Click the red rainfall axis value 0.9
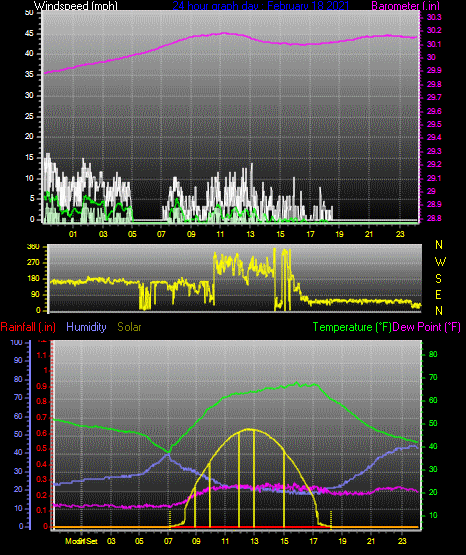The height and width of the screenshot is (555, 466). click(42, 386)
